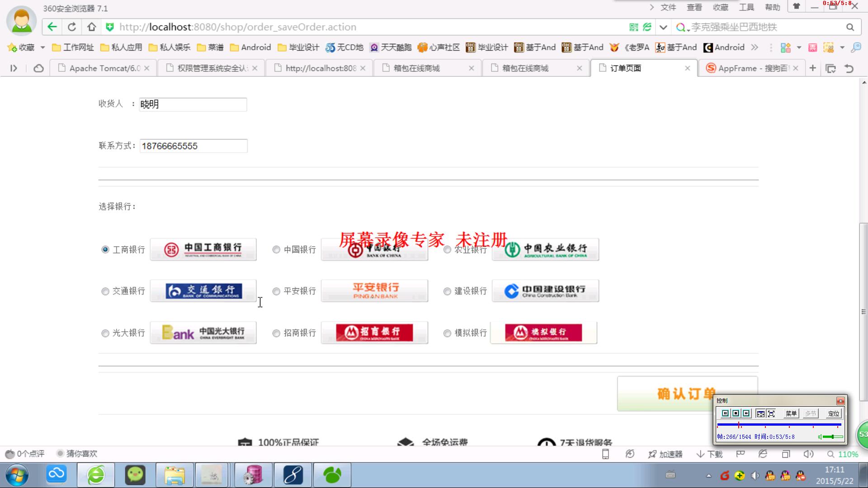Open 天天酷跑 bookmark
Image resolution: width=868 pixels, height=488 pixels.
(x=391, y=47)
